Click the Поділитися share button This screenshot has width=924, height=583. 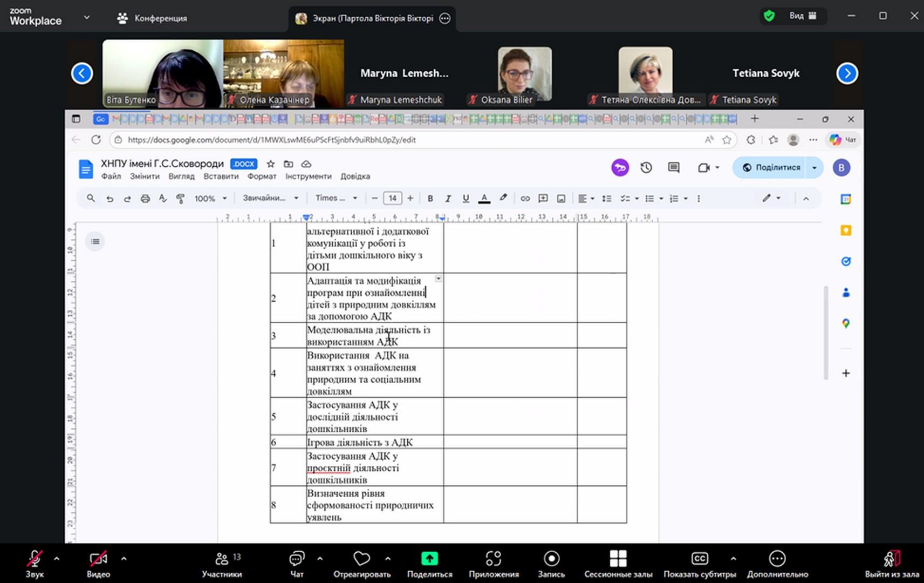[771, 167]
